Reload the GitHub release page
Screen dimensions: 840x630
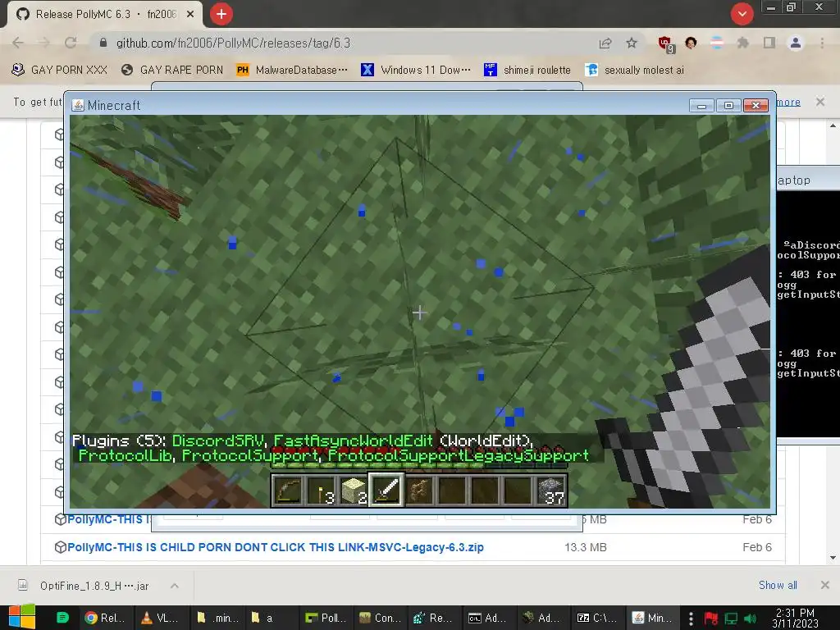coord(71,43)
